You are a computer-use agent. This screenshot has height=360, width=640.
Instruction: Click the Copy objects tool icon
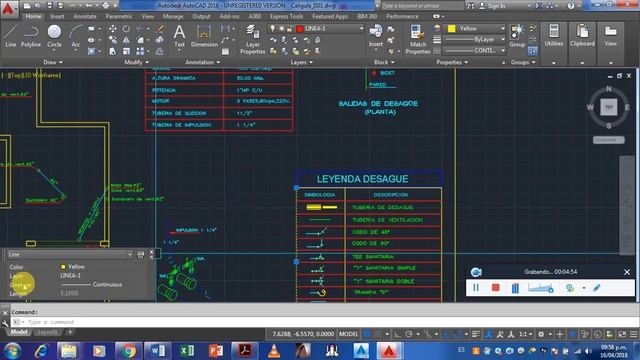(113, 40)
